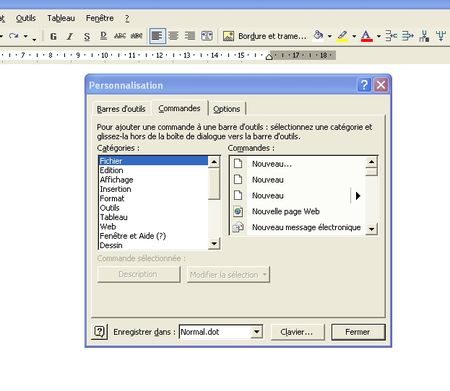Select the Nouveau message électronique command

[x=298, y=227]
